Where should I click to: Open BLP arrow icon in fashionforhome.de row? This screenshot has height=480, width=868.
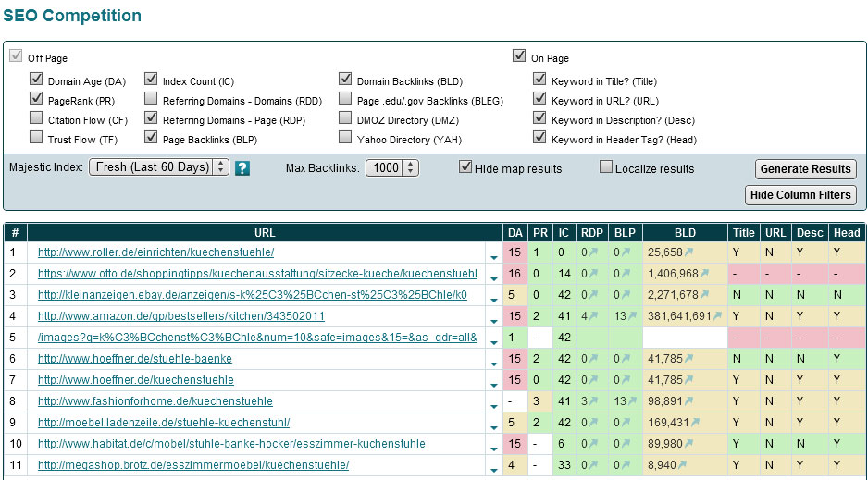[x=632, y=400]
